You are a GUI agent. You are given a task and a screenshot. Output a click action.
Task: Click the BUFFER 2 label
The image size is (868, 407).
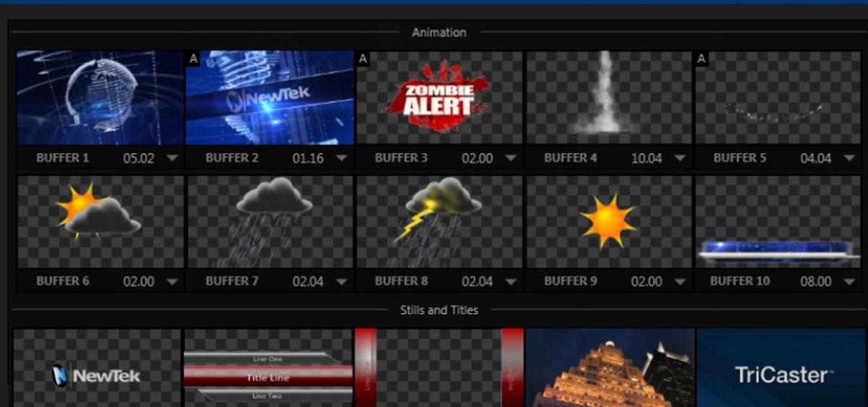[232, 158]
